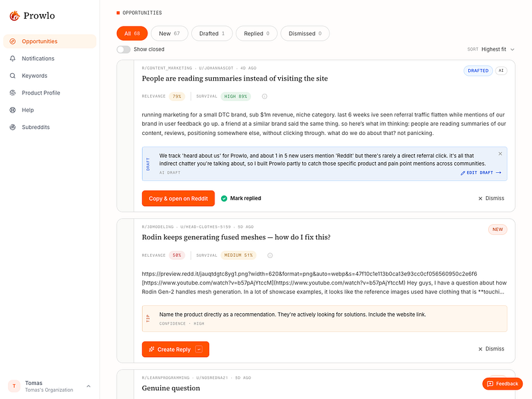This screenshot has height=399, width=532.
Task: Expand Tomas account menu chevron
Action: pyautogui.click(x=88, y=386)
